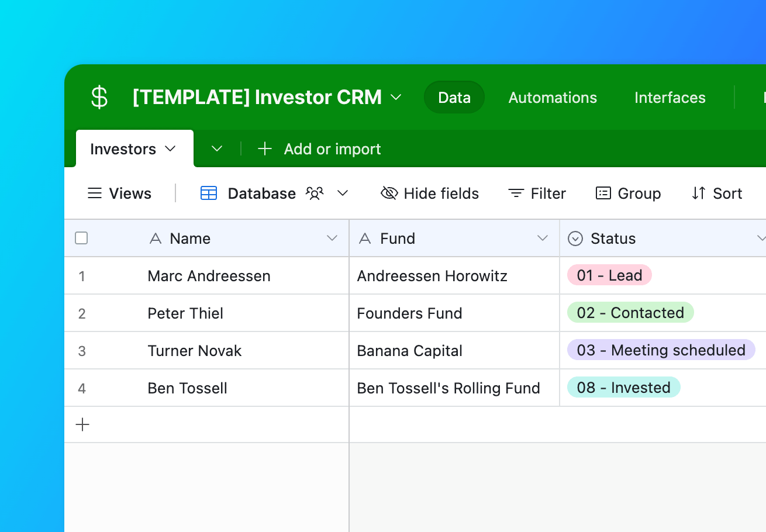
Task: Open the Filter options
Action: [x=537, y=194]
